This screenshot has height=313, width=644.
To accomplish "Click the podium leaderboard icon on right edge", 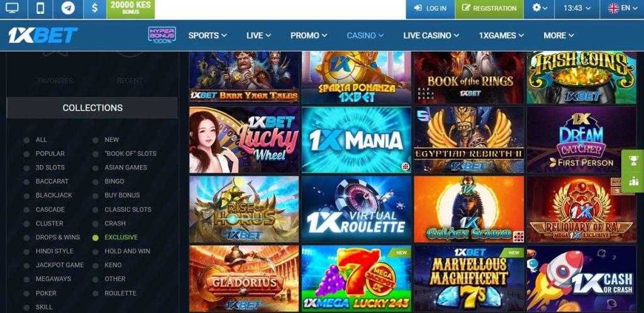I will coord(634,181).
